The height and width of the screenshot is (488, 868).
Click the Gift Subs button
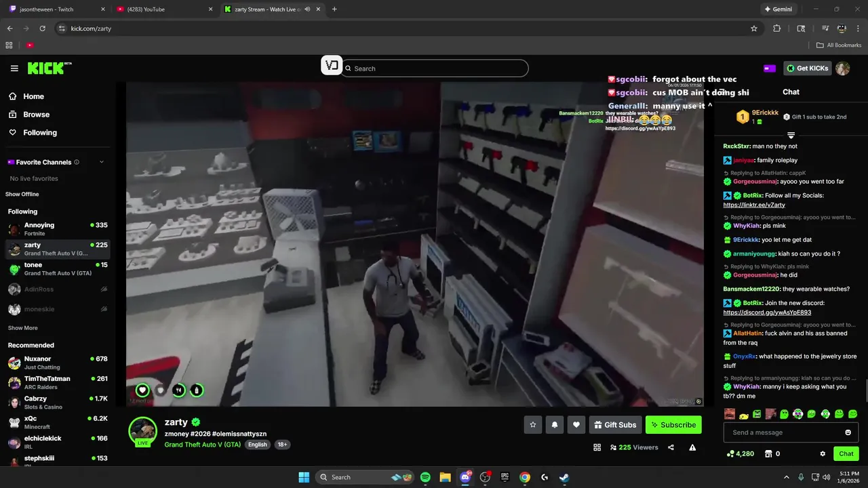(x=615, y=425)
